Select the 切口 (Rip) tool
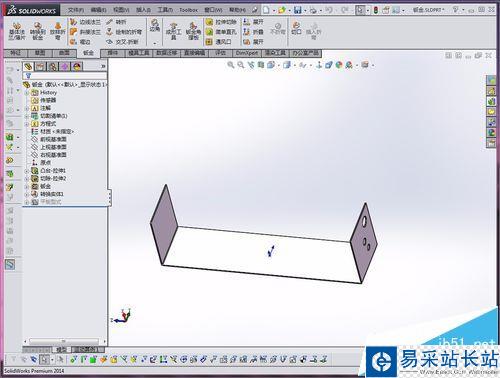This screenshot has height=378, width=500. pyautogui.click(x=296, y=28)
